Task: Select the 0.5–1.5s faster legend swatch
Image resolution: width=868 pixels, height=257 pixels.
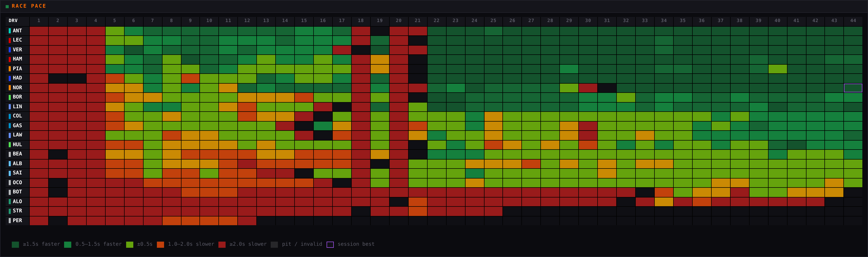Action: point(68,244)
